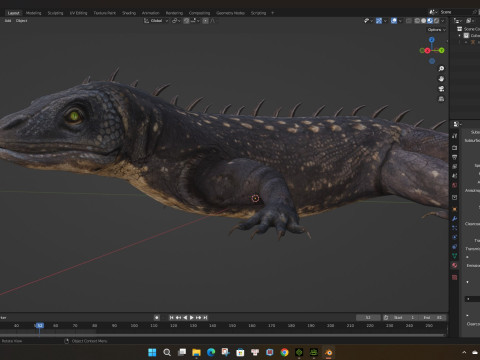480x360 pixels.
Task: Switch to solid viewport shading
Action: tap(423, 21)
